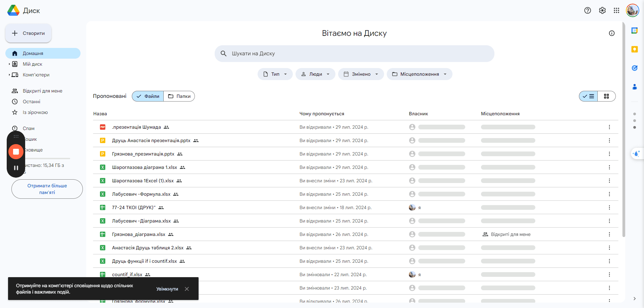The width and height of the screenshot is (644, 308).
Task: Click the slides icon of Друць Анастасія презентація.pptx
Action: point(103,140)
